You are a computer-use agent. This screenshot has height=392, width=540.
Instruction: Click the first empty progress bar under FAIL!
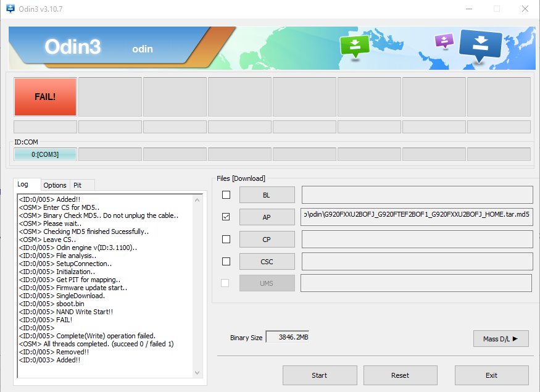pyautogui.click(x=45, y=127)
